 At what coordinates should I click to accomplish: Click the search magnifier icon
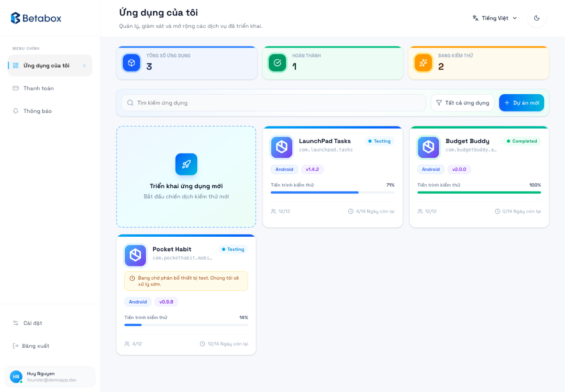tap(130, 103)
